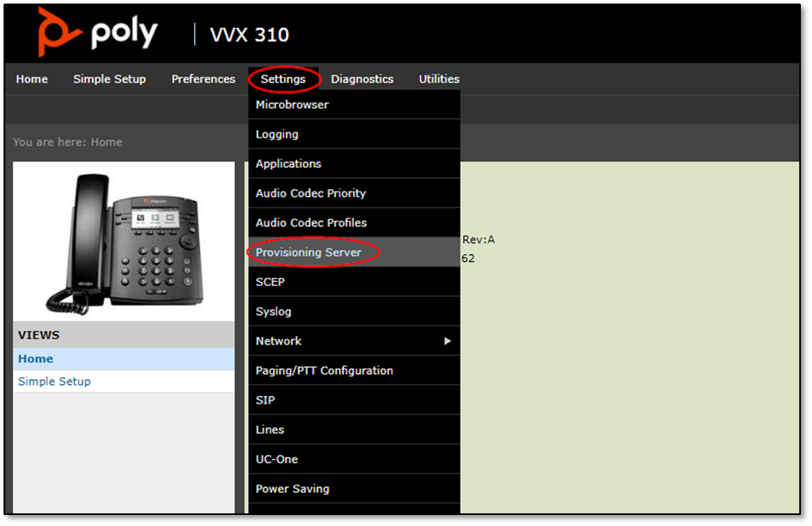The height and width of the screenshot is (526, 812).
Task: Select Lines from Settings dropdown
Action: 354,429
